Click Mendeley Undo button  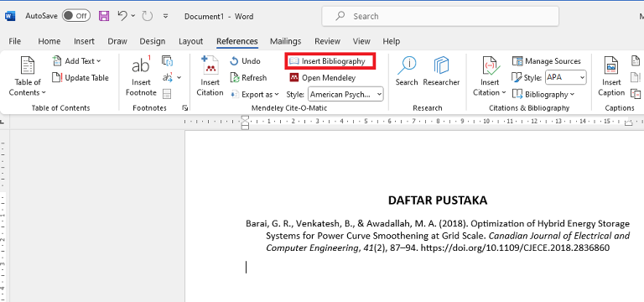click(245, 60)
